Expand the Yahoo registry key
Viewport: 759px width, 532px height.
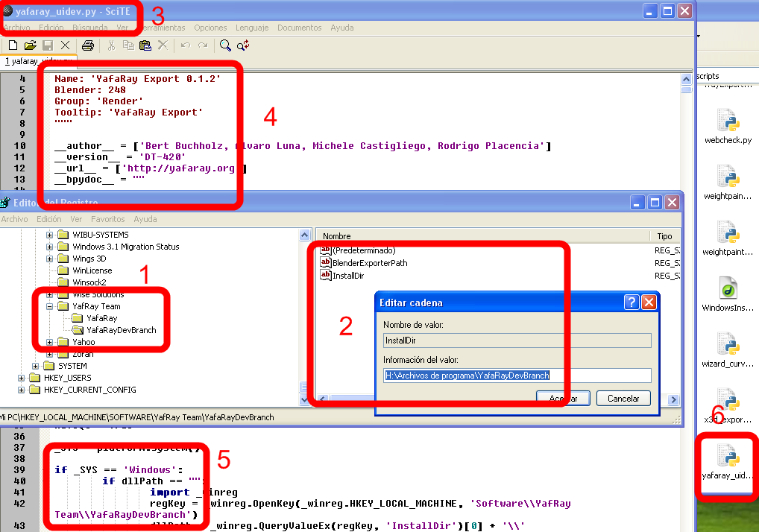49,343
